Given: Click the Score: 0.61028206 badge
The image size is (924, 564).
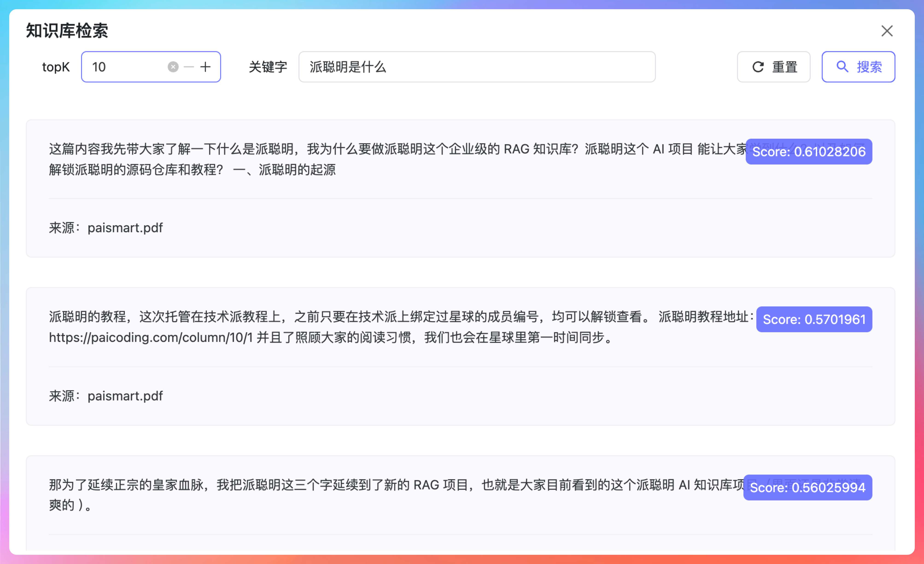Looking at the screenshot, I should tap(808, 152).
